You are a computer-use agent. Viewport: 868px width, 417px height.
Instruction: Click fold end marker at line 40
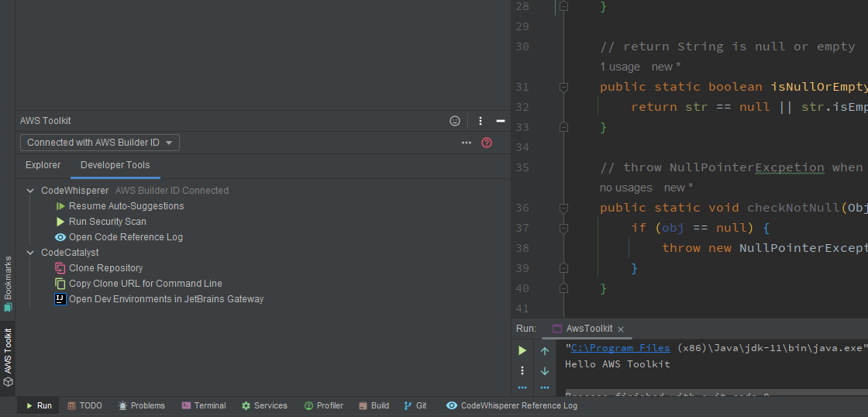[563, 288]
